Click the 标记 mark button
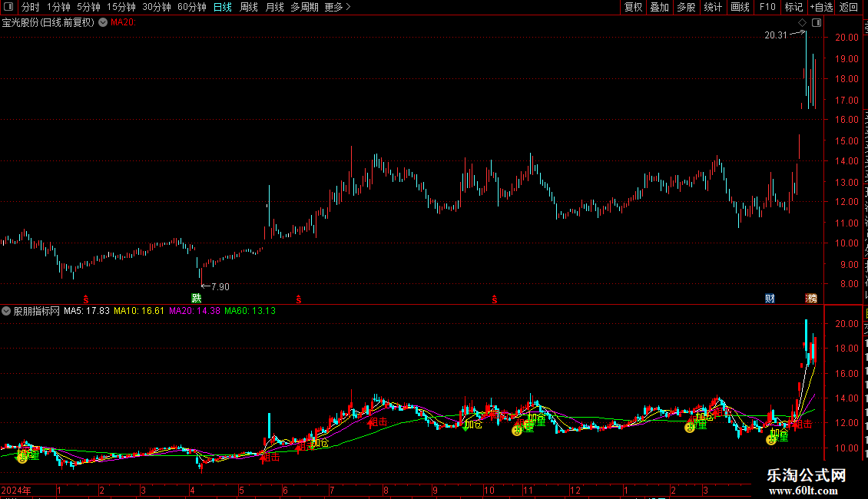Viewport: 868px width, 499px height. [793, 7]
